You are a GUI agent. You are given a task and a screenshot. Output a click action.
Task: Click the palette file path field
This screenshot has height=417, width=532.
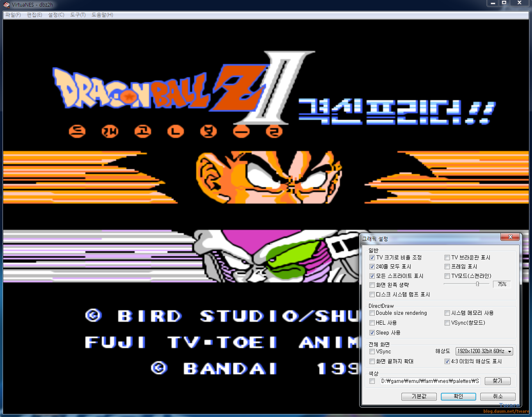point(430,381)
